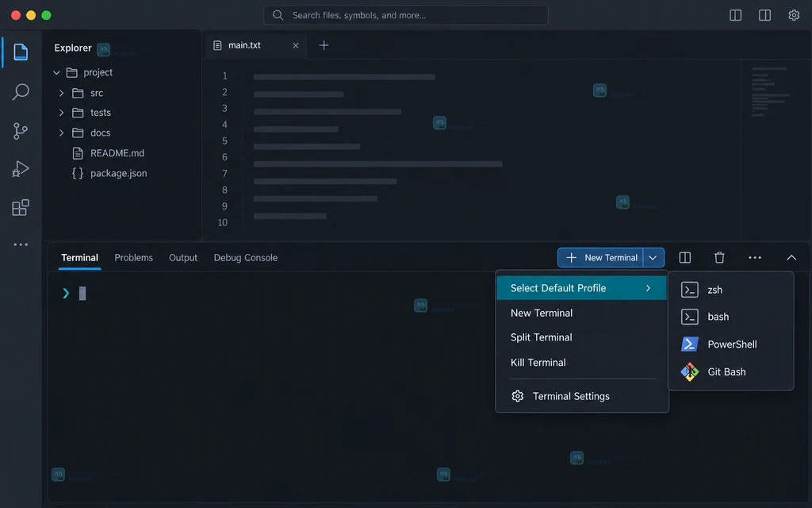Choose Split Terminal menu entry
This screenshot has width=812, height=508.
[581, 337]
